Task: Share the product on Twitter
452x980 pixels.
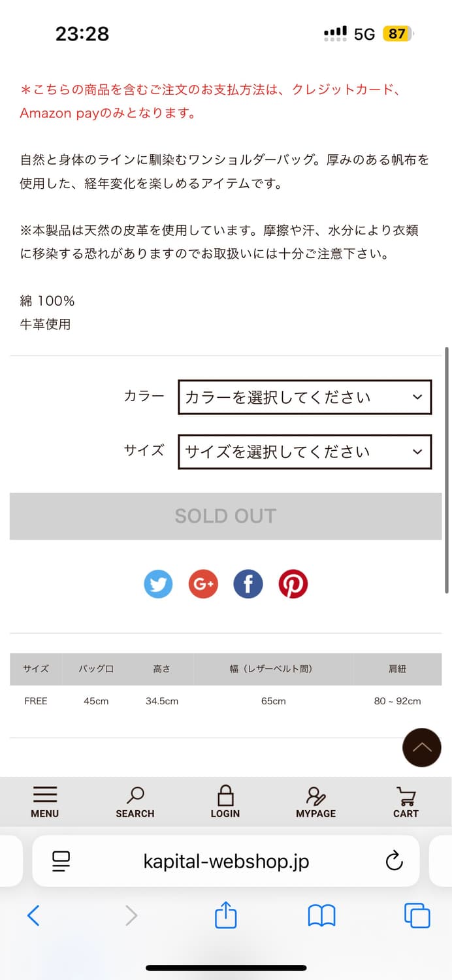Action: pyautogui.click(x=158, y=584)
